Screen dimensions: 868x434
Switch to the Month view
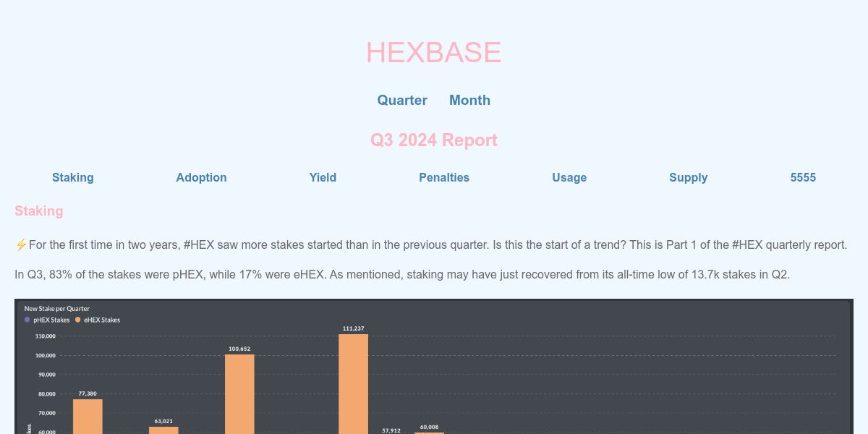coord(469,101)
